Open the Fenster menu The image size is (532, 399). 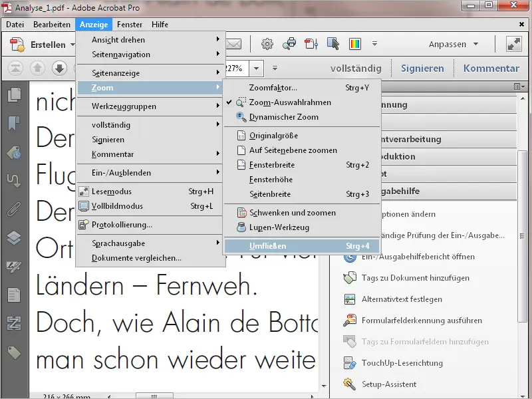point(129,25)
